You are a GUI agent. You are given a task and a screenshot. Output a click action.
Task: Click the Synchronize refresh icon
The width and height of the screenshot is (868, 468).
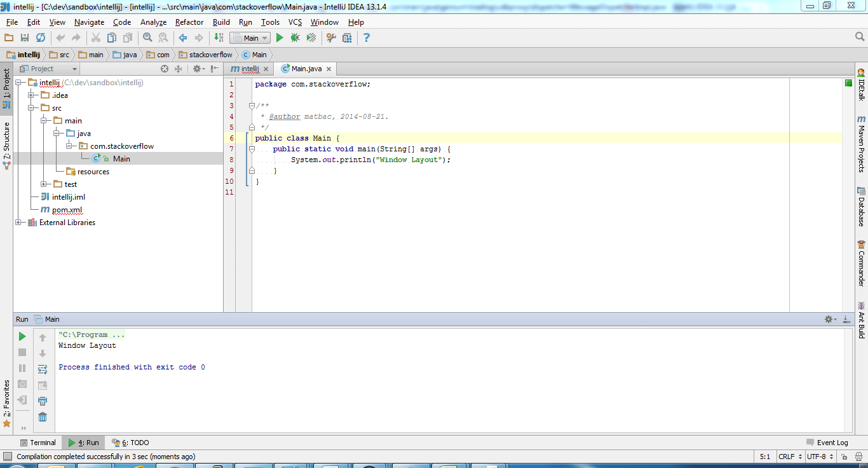(x=41, y=38)
